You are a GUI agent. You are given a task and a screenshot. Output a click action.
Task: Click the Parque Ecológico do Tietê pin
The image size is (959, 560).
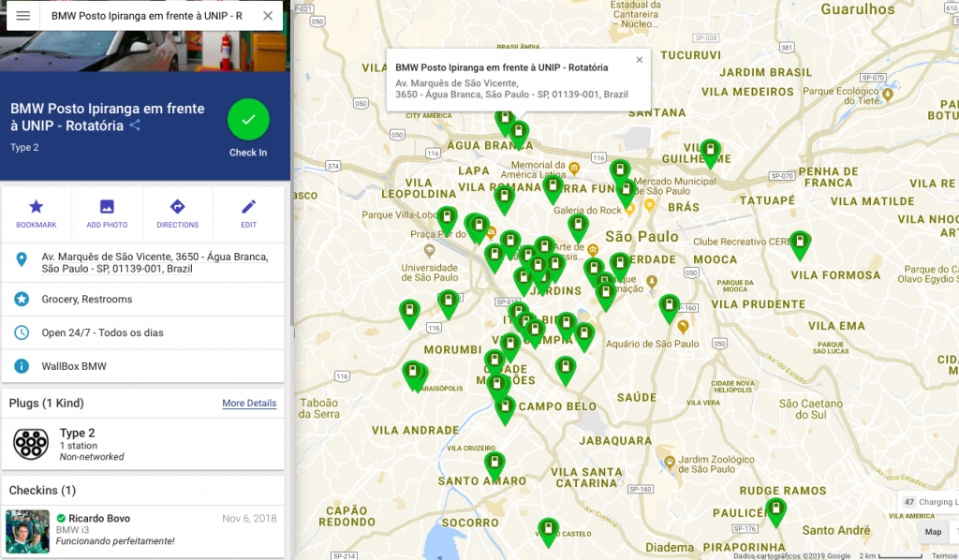888,95
